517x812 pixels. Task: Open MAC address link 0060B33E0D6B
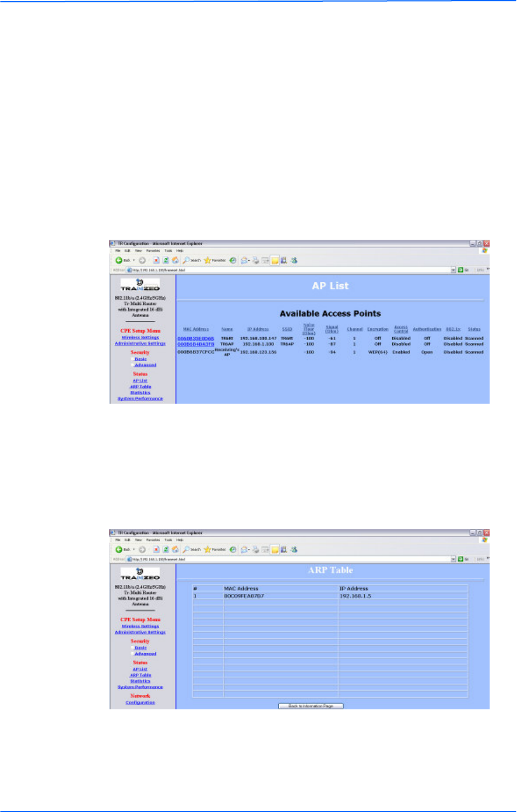(196, 338)
